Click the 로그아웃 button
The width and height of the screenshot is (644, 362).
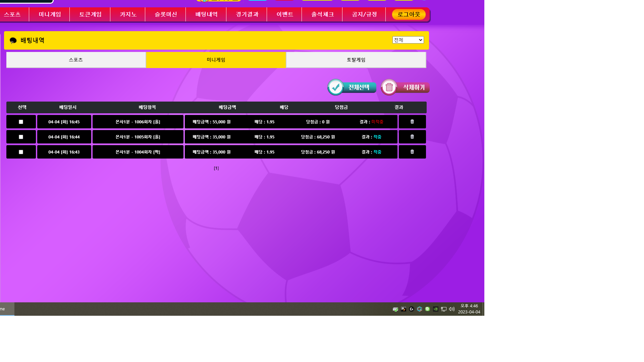(x=409, y=14)
